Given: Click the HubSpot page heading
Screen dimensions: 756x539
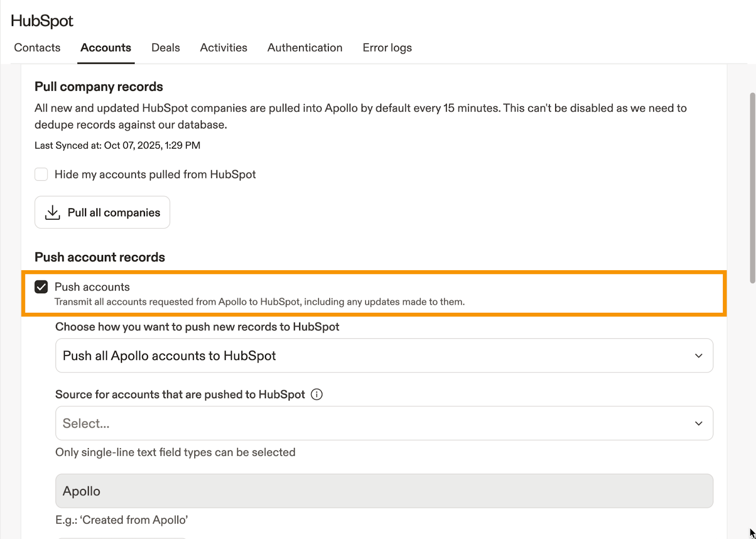Looking at the screenshot, I should tap(42, 21).
